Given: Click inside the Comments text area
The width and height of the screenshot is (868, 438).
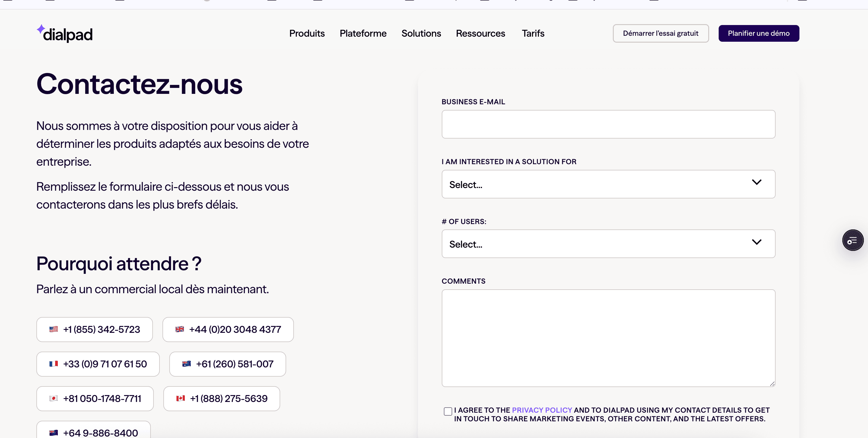Looking at the screenshot, I should 609,338.
